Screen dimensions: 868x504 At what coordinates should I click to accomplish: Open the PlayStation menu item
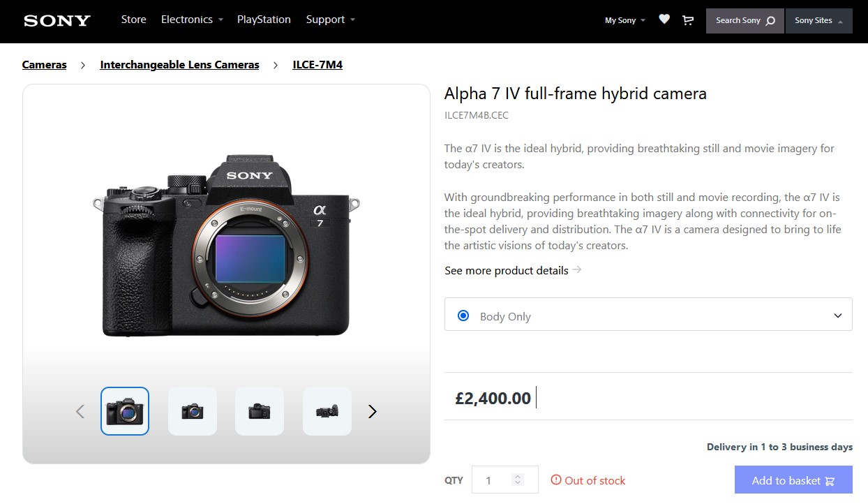click(264, 20)
